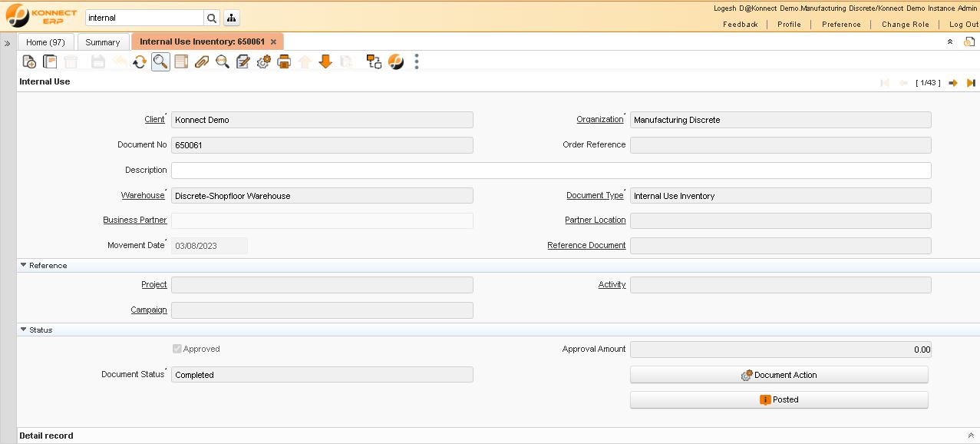Click the Konnect ERP logo
Screen dimensions: 980x444
(41, 15)
